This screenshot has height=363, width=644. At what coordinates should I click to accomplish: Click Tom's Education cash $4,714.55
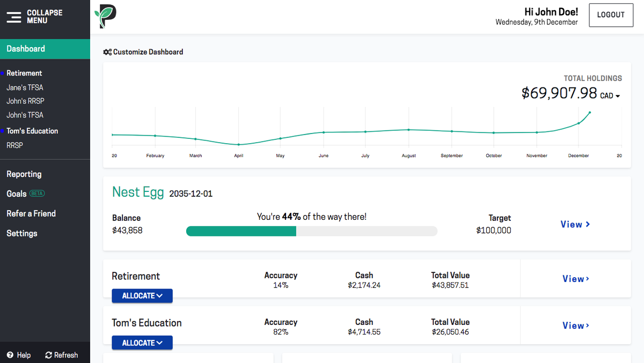(x=364, y=332)
